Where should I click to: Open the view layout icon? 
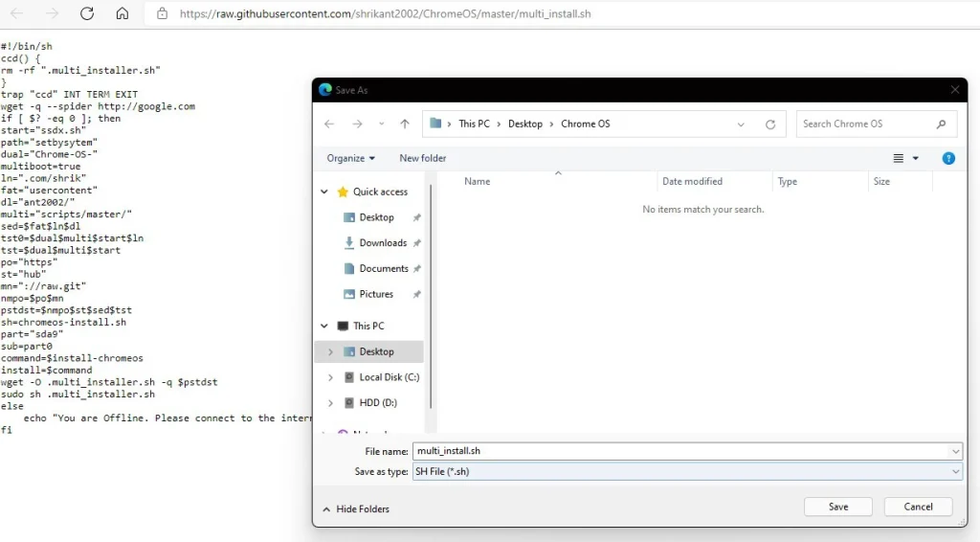(x=900, y=158)
